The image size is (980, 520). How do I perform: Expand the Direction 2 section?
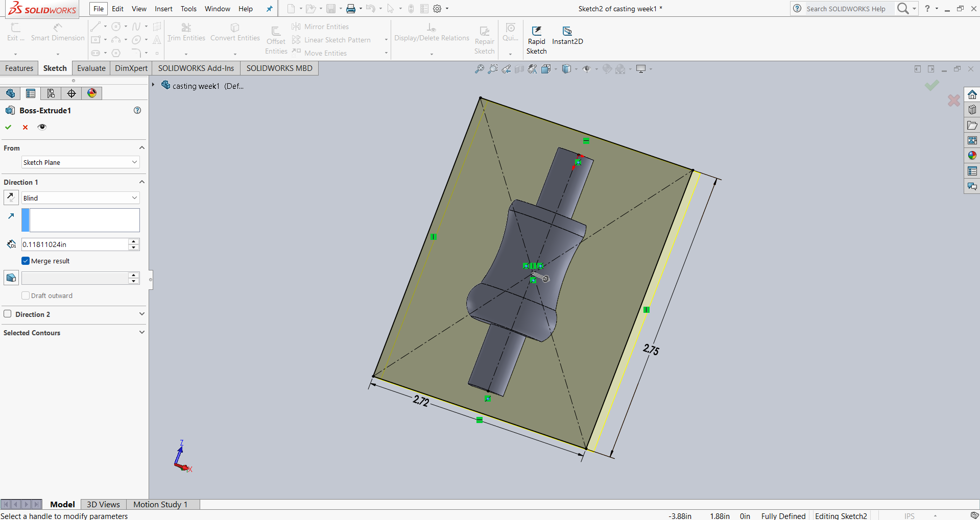pos(142,314)
